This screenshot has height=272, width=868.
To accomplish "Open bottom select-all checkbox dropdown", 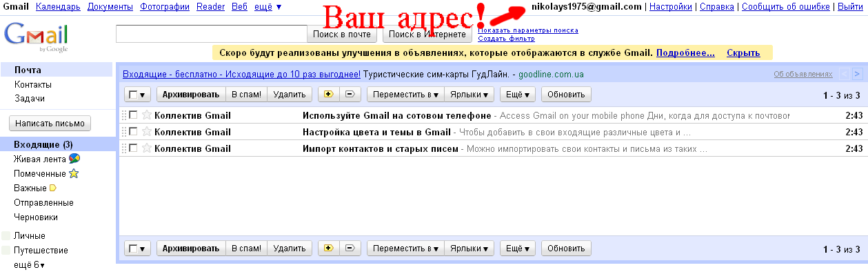I will point(138,249).
